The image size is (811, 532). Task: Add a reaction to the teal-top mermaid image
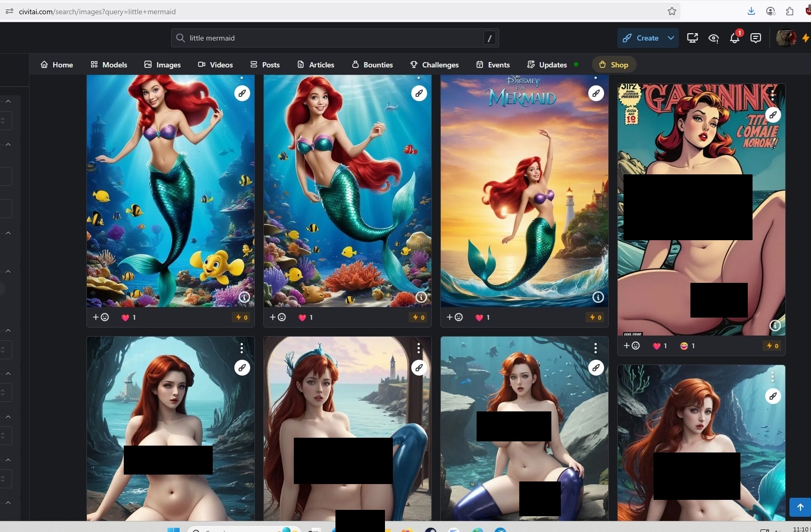pos(278,317)
